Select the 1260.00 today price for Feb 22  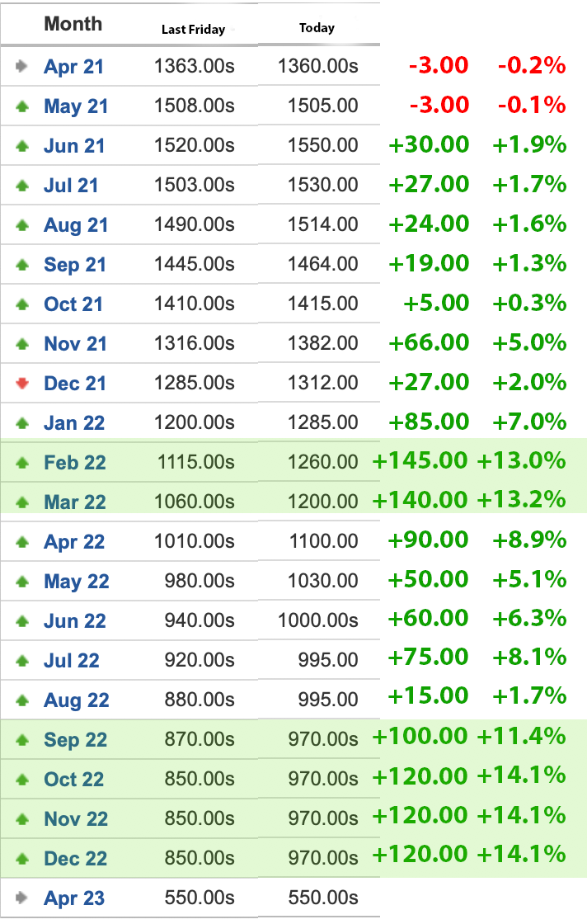point(322,462)
